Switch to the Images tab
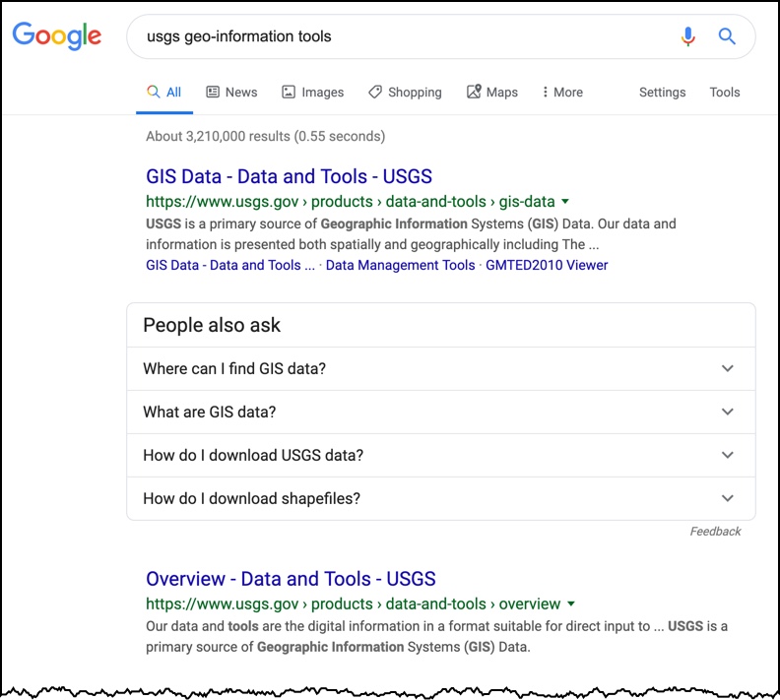Viewport: 780px width, 700px height. tap(313, 92)
